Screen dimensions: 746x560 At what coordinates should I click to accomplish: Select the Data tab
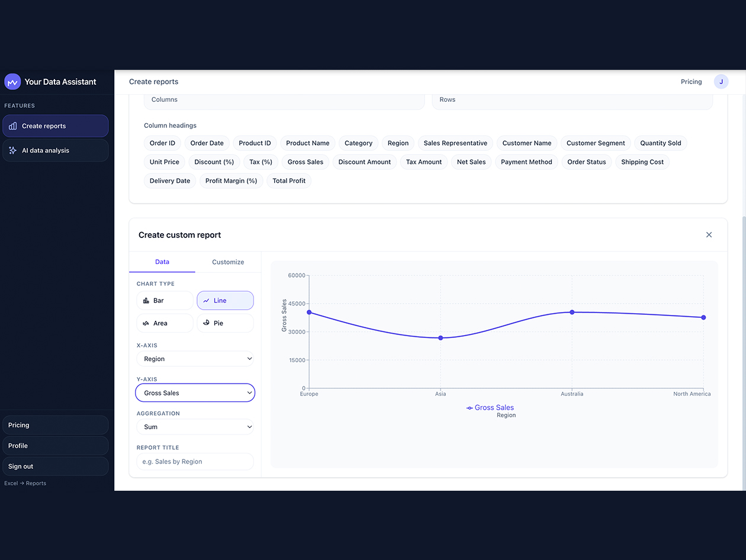pos(162,262)
